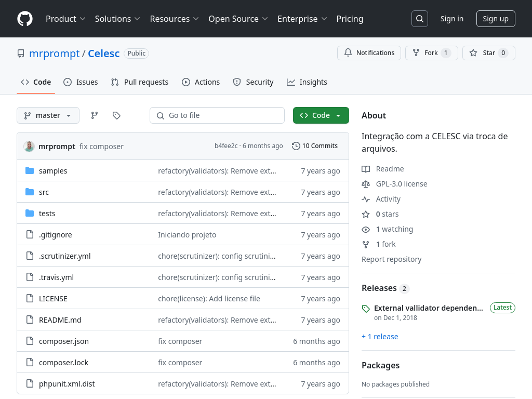Image resolution: width=532 pixels, height=399 pixels.
Task: Expand the Enterprise menu
Action: coord(302,19)
